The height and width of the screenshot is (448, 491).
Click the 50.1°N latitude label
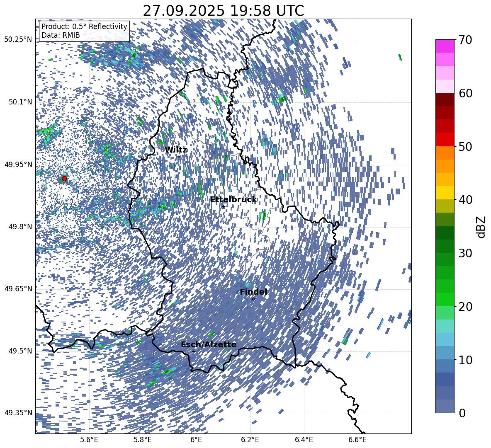tap(20, 102)
